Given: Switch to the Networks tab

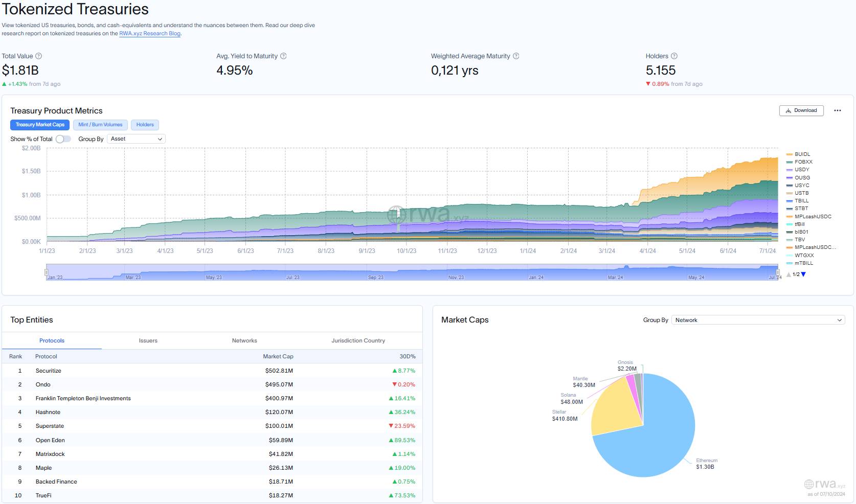Looking at the screenshot, I should coord(244,340).
